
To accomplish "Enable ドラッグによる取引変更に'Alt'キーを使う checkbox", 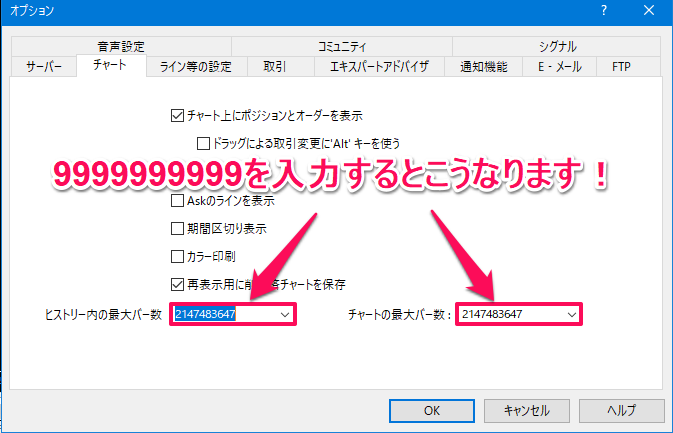I will 203,143.
